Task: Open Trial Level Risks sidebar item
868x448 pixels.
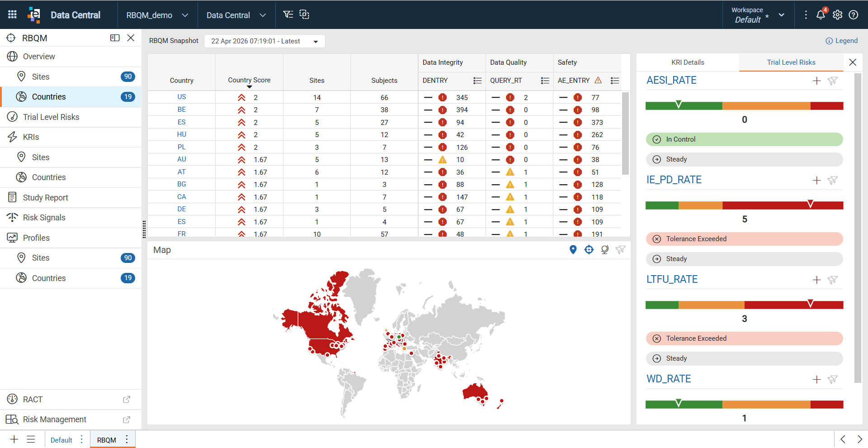Action: pyautogui.click(x=71, y=117)
